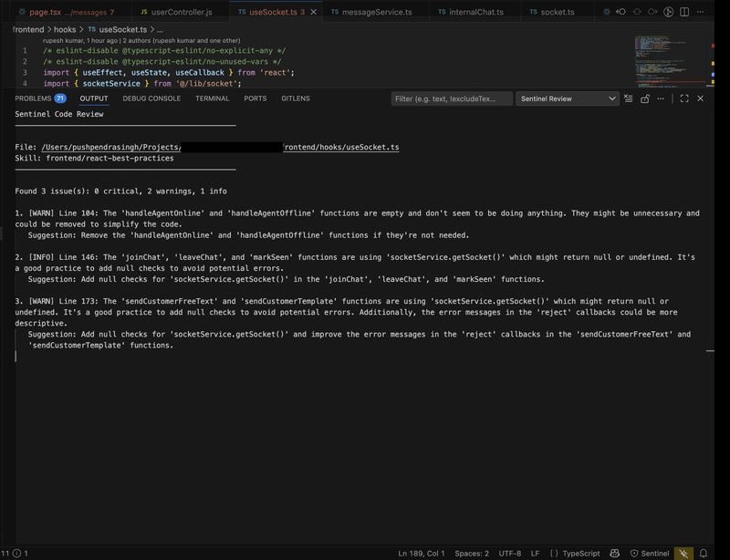Open editor More Actions ellipsis menu
The width and height of the screenshot is (730, 560).
pos(700,12)
